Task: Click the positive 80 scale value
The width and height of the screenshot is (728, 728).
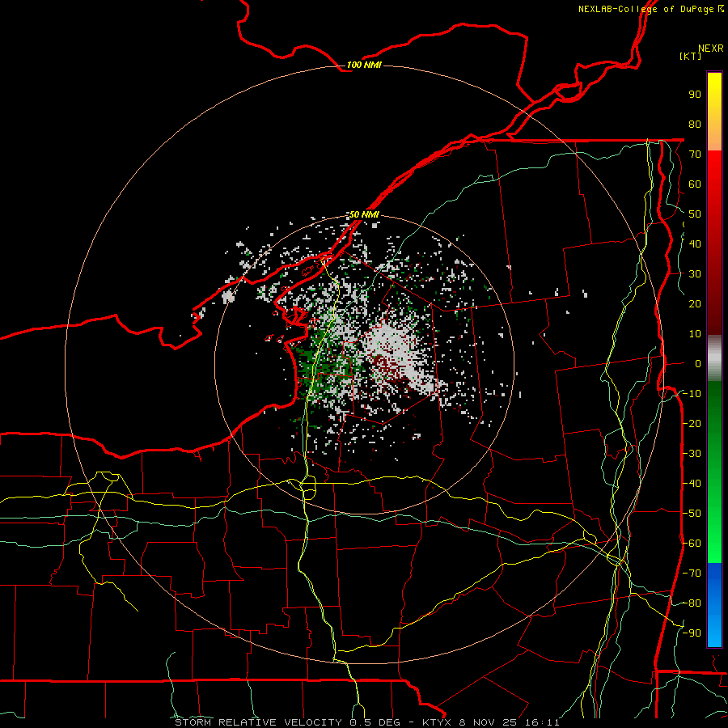Action: [695, 125]
